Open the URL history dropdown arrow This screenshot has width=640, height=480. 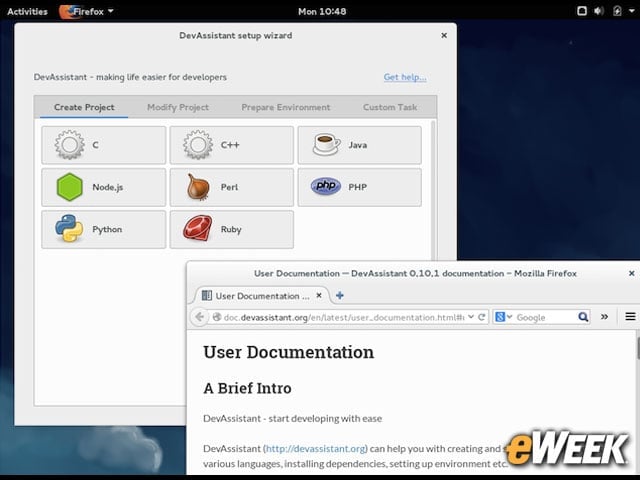pyautogui.click(x=471, y=317)
